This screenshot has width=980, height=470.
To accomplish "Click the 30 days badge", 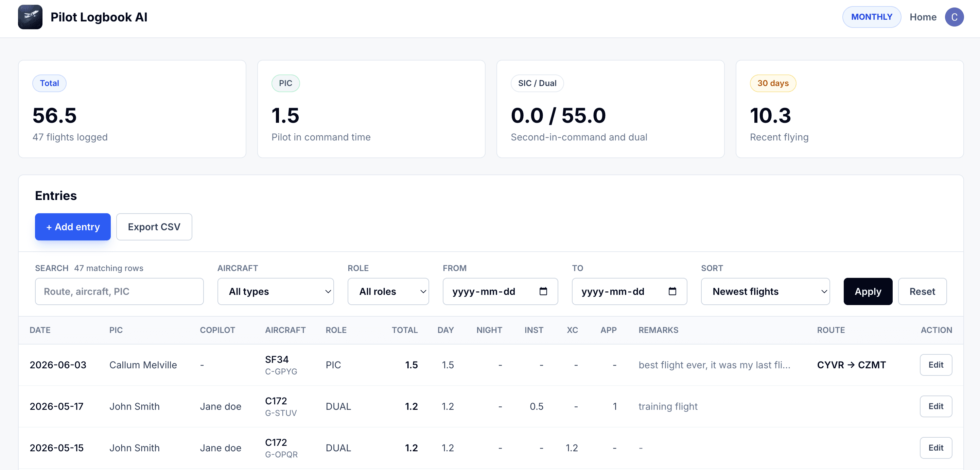I will pos(773,83).
